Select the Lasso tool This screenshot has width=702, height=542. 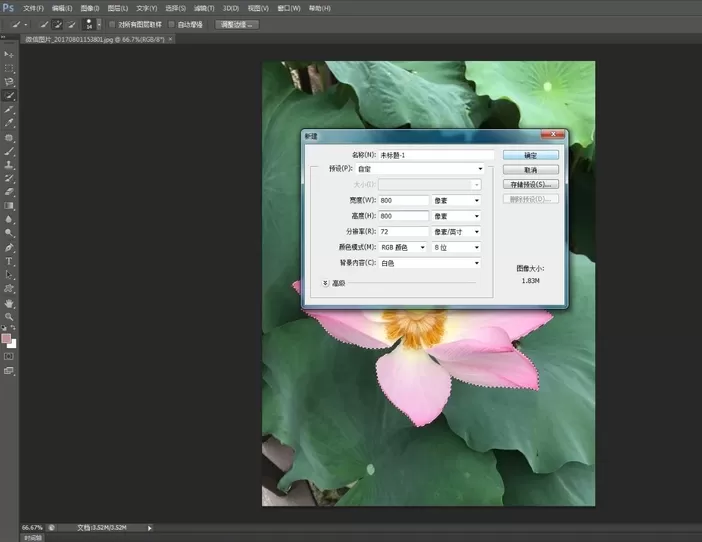coord(9,82)
